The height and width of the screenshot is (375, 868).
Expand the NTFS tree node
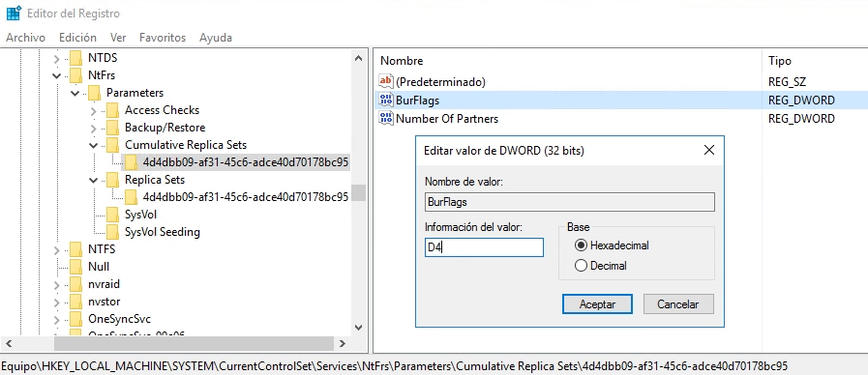pos(57,250)
